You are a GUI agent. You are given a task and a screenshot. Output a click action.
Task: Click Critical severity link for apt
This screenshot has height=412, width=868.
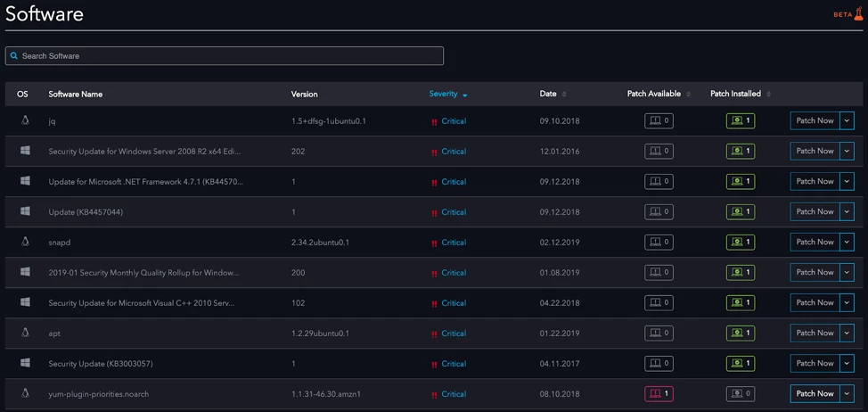[454, 334]
